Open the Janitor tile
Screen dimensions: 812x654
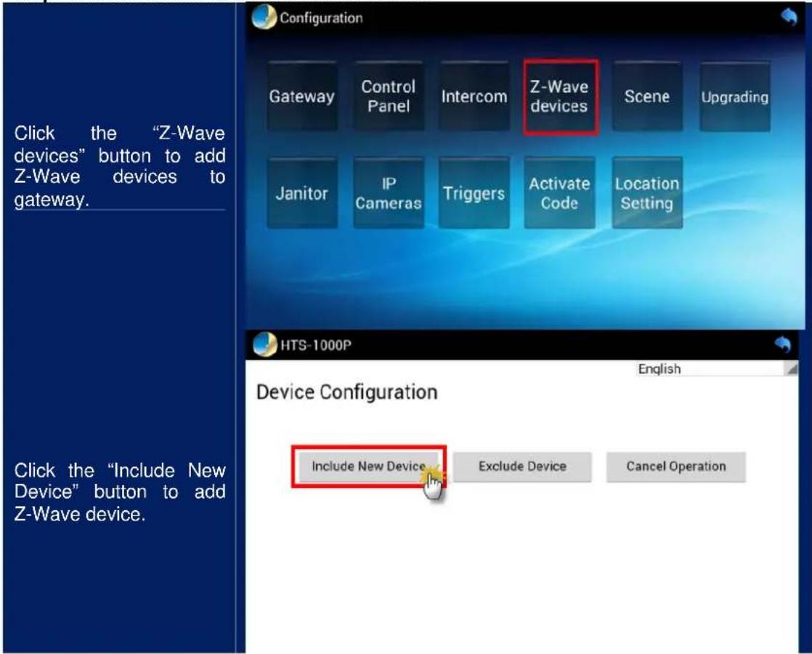pos(302,193)
